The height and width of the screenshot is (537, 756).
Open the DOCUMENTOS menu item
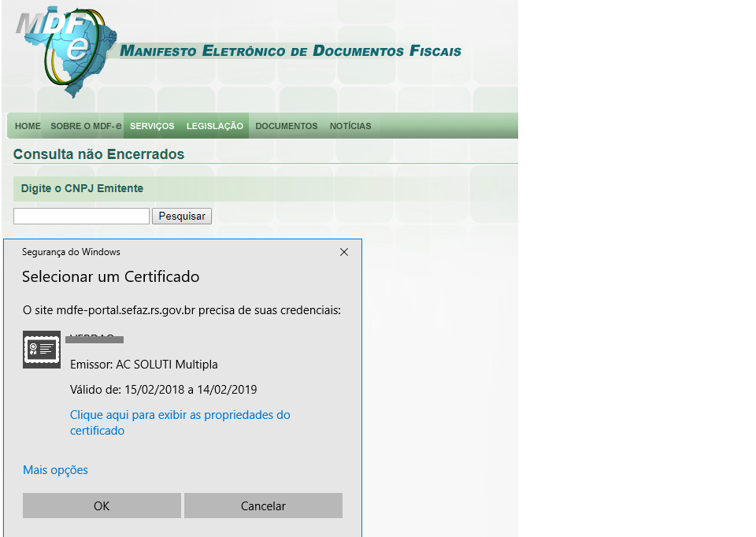[287, 126]
